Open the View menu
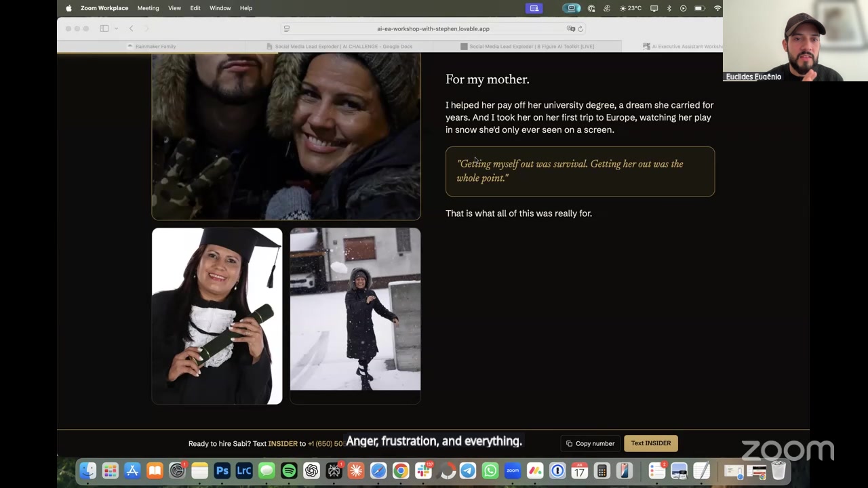 174,8
